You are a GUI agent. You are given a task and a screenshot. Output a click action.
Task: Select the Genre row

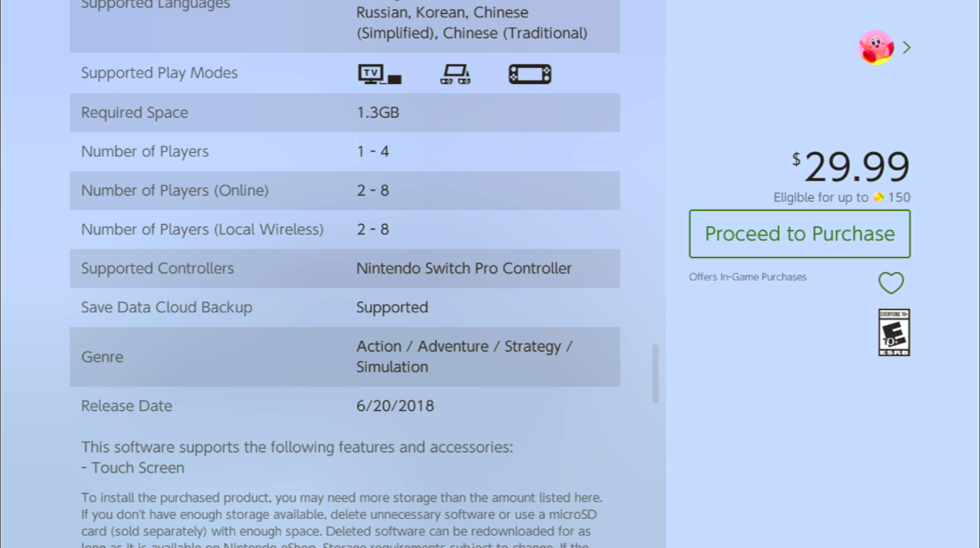pyautogui.click(x=345, y=357)
